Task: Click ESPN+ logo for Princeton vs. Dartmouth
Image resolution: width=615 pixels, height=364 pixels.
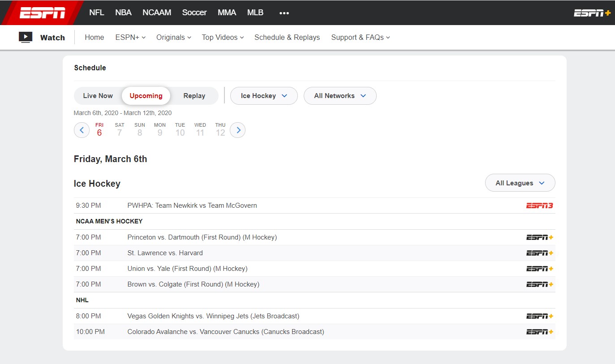Action: point(540,237)
